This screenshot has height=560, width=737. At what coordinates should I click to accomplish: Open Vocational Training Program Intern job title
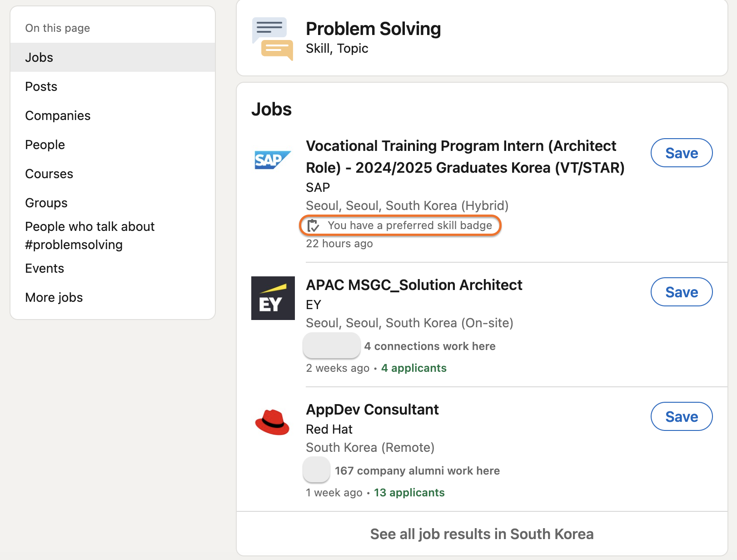pos(465,157)
